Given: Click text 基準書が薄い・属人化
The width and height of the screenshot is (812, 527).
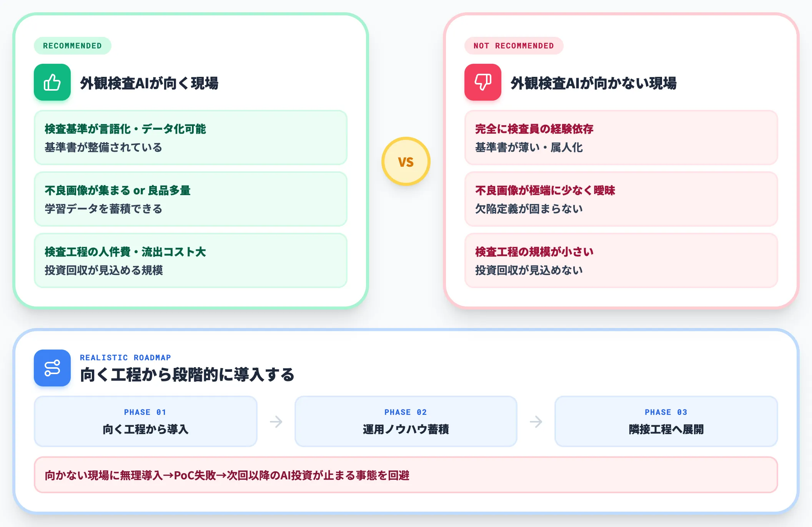Looking at the screenshot, I should coord(529,147).
